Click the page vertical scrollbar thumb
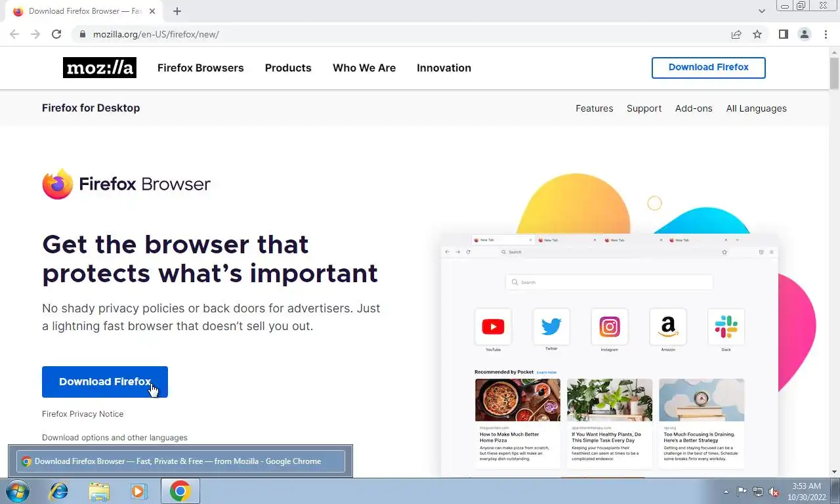Screen dimensions: 840x504 coord(834,72)
